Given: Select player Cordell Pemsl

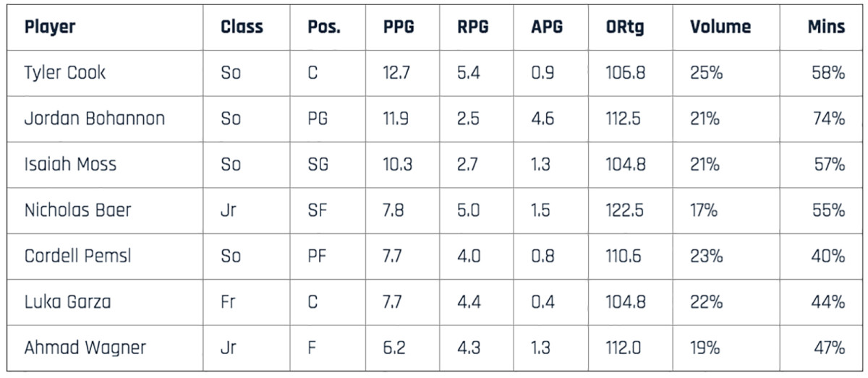Looking at the screenshot, I should [78, 256].
